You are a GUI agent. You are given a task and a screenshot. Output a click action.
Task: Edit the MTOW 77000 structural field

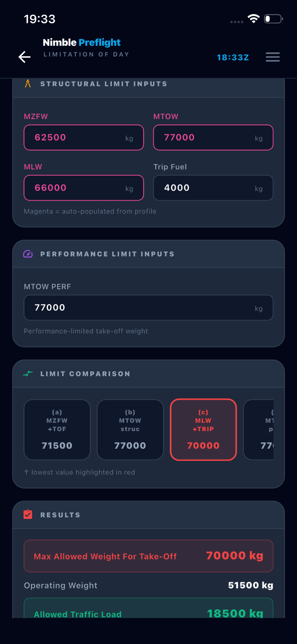pos(213,137)
